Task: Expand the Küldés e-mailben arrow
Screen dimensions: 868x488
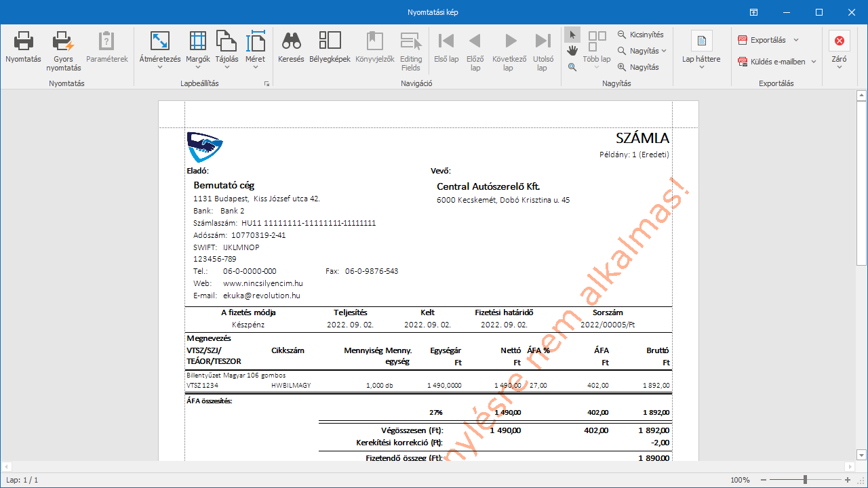Action: [815, 62]
